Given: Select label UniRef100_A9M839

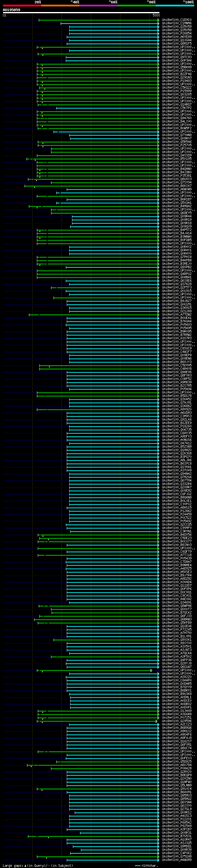Looking at the screenshot, I should click(x=176, y=382).
